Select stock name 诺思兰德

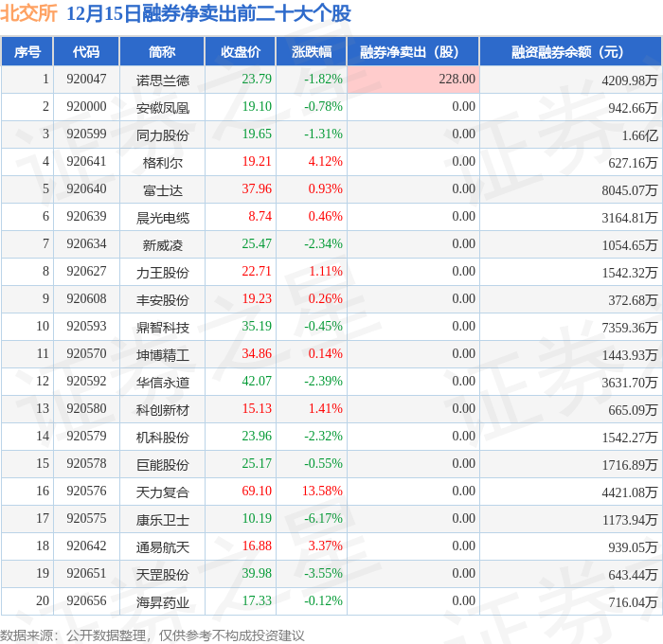pos(162,80)
